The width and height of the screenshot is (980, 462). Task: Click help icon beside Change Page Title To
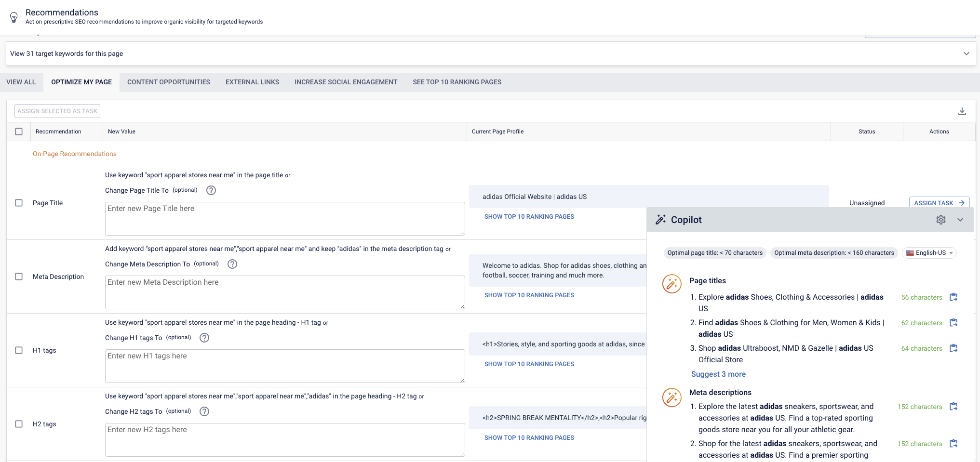pyautogui.click(x=211, y=190)
